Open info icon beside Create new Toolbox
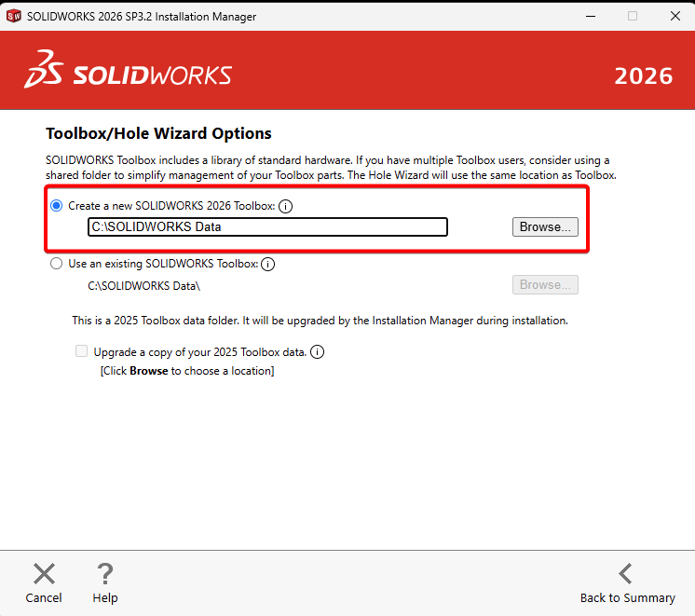 point(285,206)
